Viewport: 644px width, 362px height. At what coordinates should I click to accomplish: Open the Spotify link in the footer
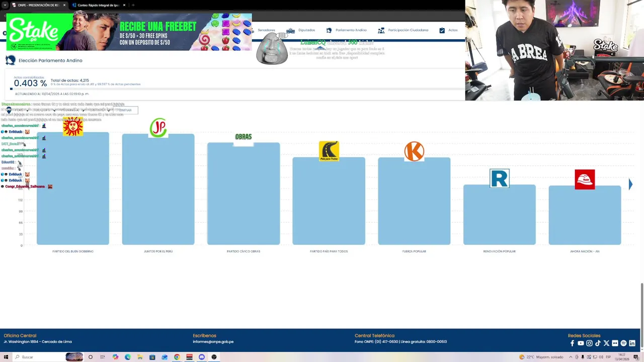(x=623, y=343)
